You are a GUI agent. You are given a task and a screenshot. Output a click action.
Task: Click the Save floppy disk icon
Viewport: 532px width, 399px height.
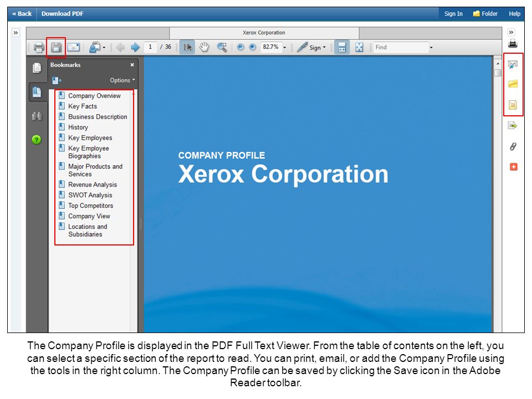[x=57, y=47]
